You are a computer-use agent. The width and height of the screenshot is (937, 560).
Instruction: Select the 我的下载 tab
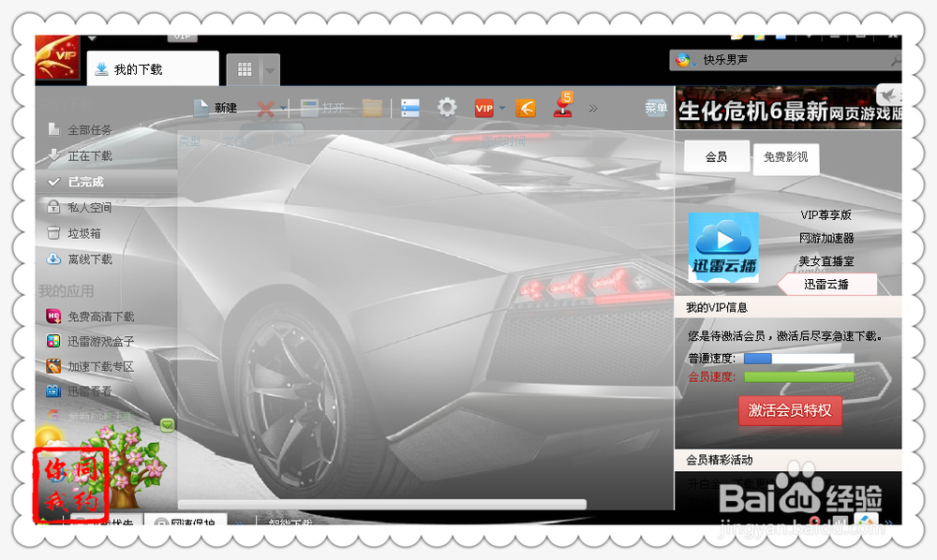[x=153, y=69]
